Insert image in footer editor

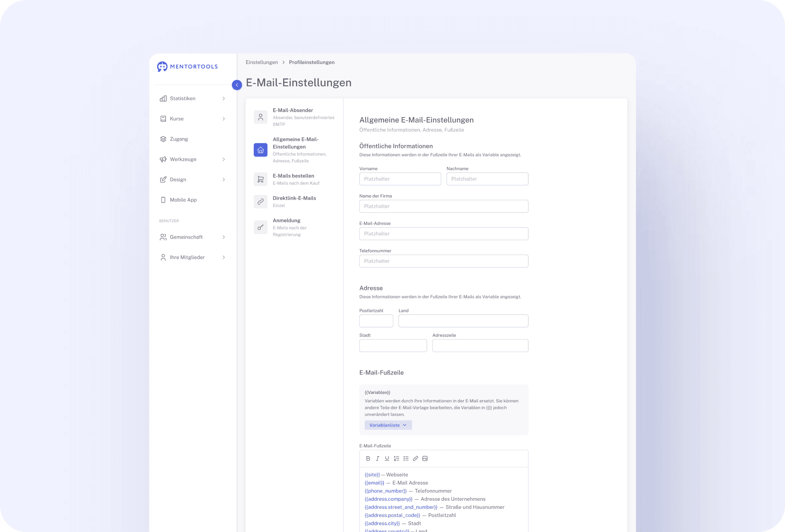(x=424, y=459)
